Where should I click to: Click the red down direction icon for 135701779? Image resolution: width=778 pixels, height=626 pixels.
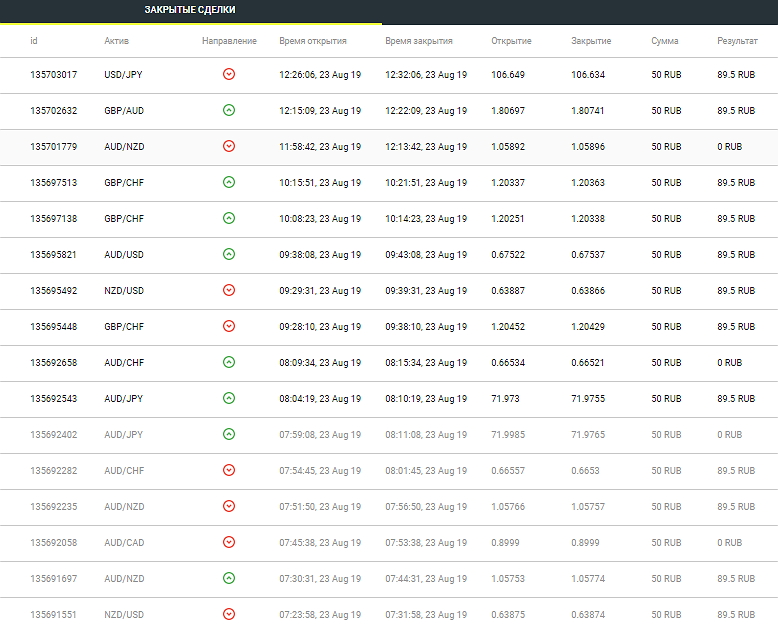(x=229, y=146)
